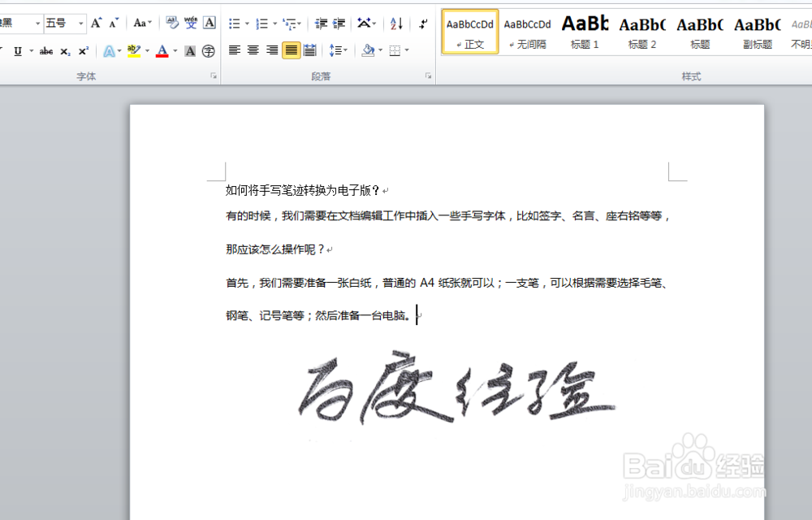Viewport: 812px width, 520px height.
Task: Expand bullets library dropdown arrow
Action: (247, 24)
